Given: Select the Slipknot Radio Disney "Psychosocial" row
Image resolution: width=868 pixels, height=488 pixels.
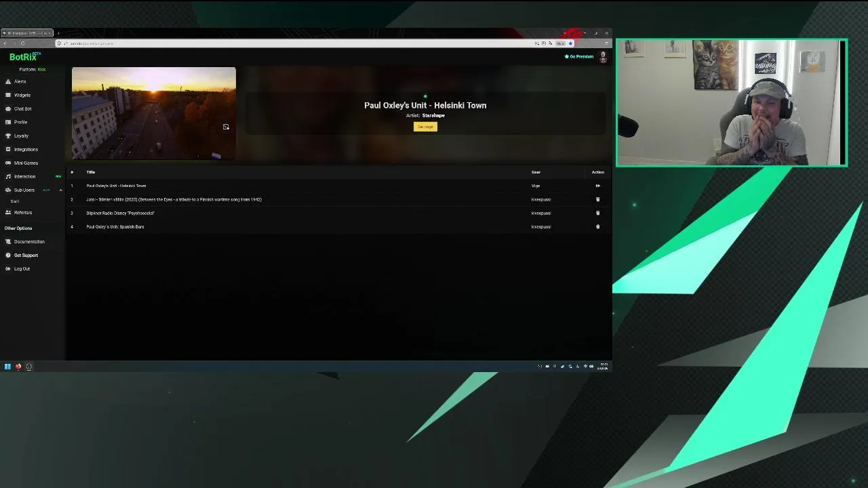Looking at the screenshot, I should [338, 213].
